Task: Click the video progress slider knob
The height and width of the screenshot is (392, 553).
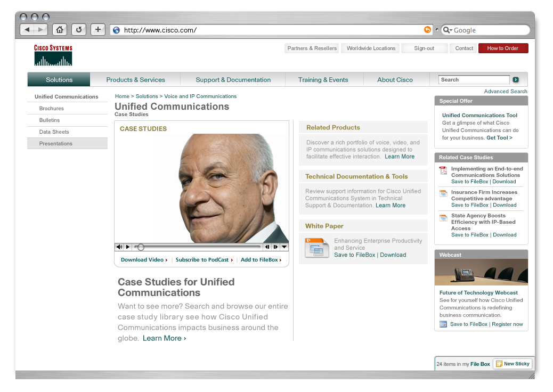Action: pyautogui.click(x=140, y=247)
